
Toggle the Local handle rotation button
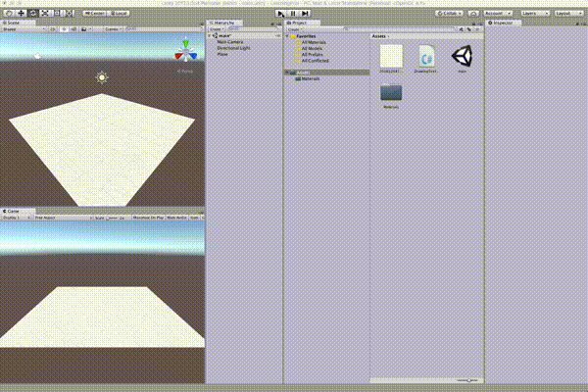(x=119, y=13)
